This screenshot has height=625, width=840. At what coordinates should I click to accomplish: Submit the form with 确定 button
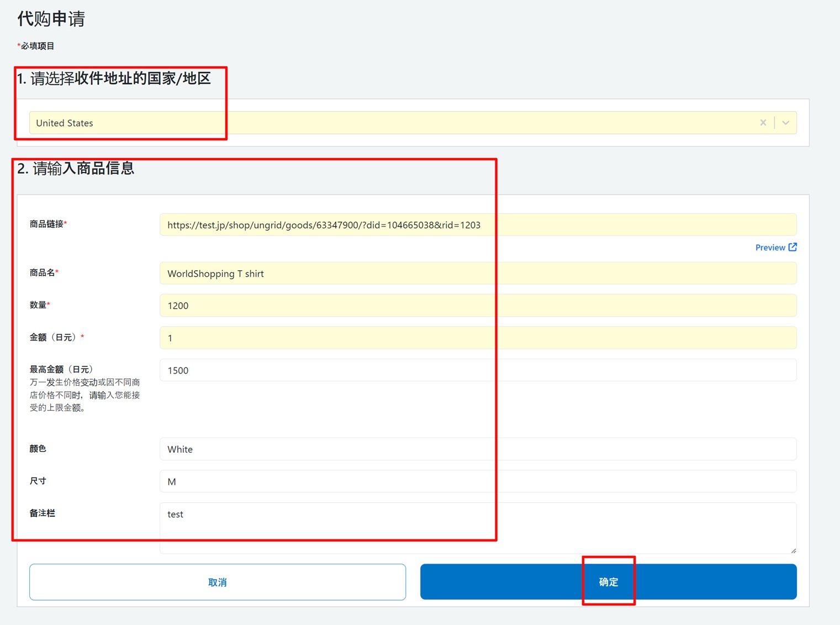coord(608,582)
